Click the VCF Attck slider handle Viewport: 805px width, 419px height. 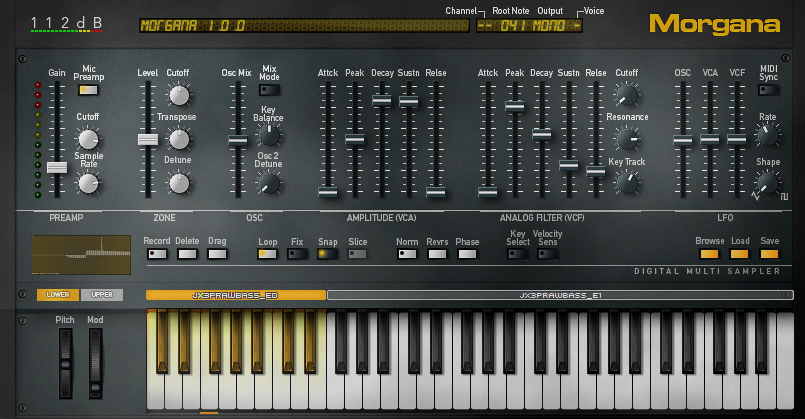tap(488, 193)
